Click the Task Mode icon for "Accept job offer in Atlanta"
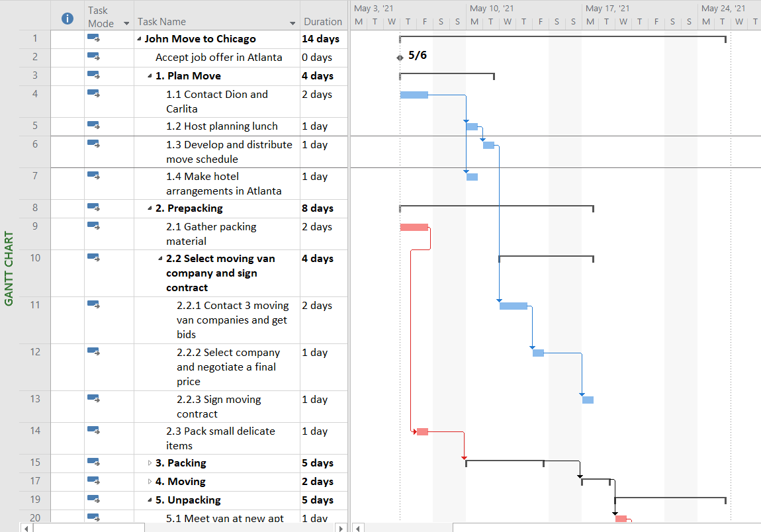This screenshot has width=761, height=532. pos(93,57)
